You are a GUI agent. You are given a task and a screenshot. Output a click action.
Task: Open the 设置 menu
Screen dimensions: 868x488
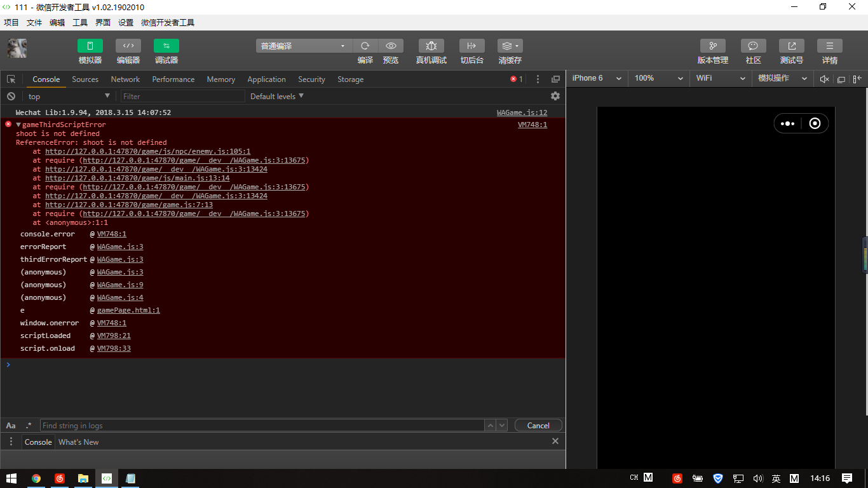[126, 22]
